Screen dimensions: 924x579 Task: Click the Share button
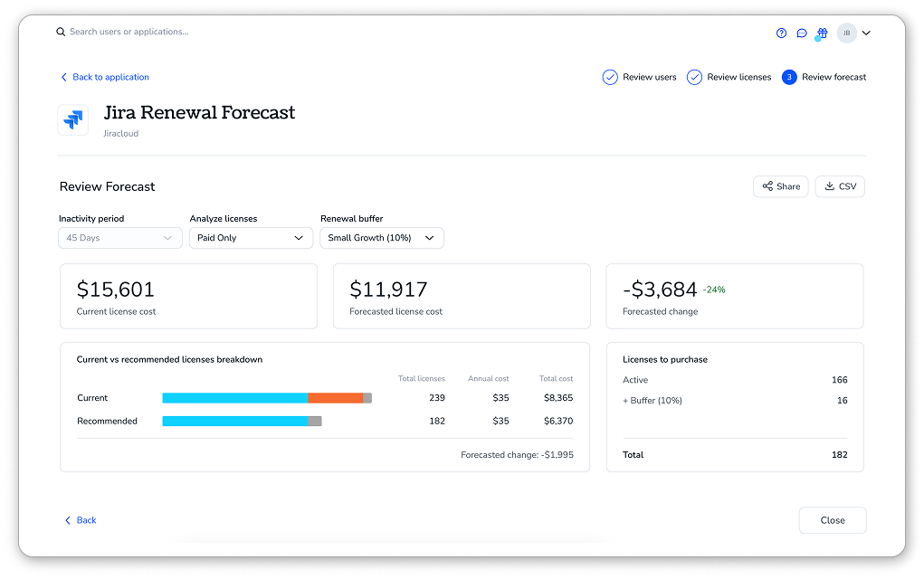(x=780, y=186)
